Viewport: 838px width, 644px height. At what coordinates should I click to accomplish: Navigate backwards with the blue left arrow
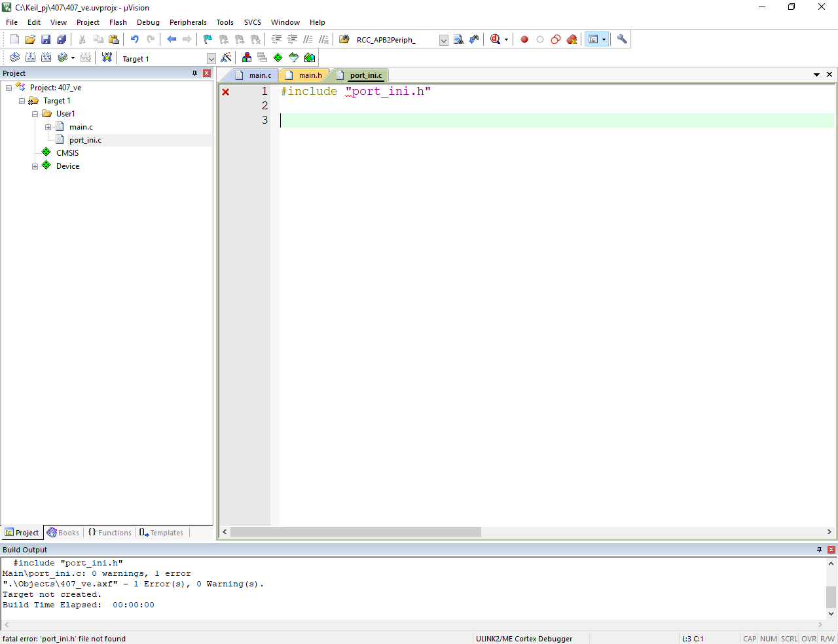click(x=172, y=39)
